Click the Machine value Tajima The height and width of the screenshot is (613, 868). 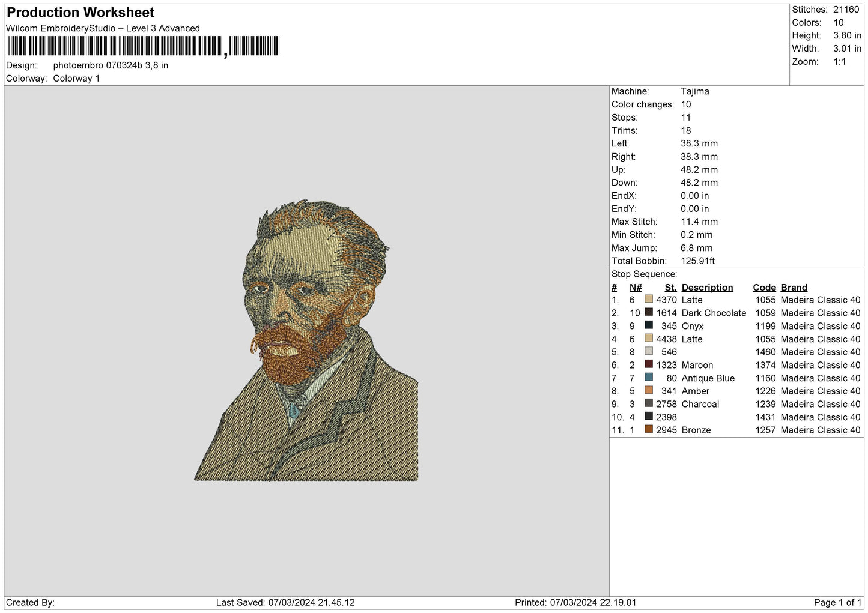(x=694, y=91)
